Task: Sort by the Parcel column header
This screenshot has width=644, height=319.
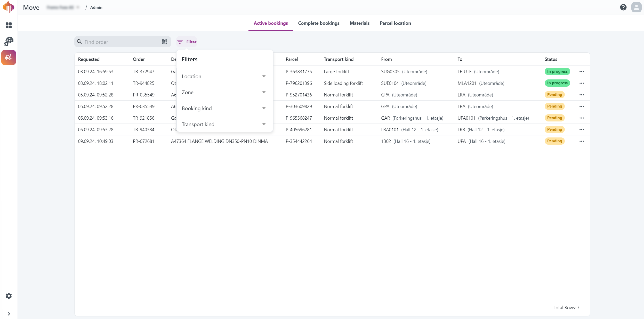Action: [x=292, y=59]
